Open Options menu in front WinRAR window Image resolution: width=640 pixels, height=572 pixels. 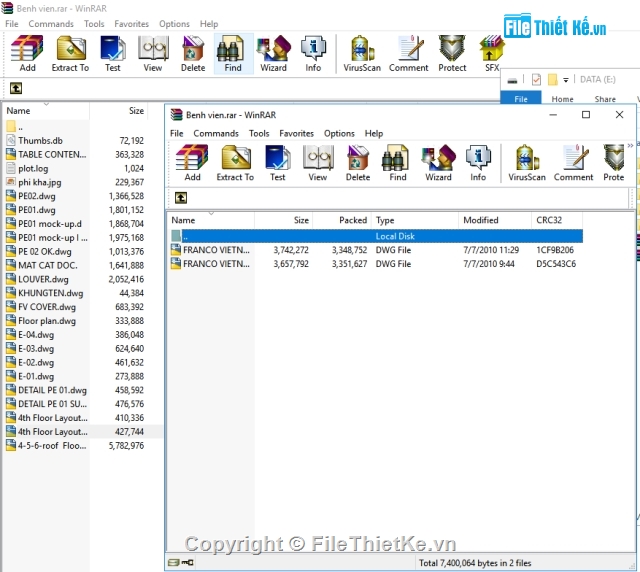[339, 134]
